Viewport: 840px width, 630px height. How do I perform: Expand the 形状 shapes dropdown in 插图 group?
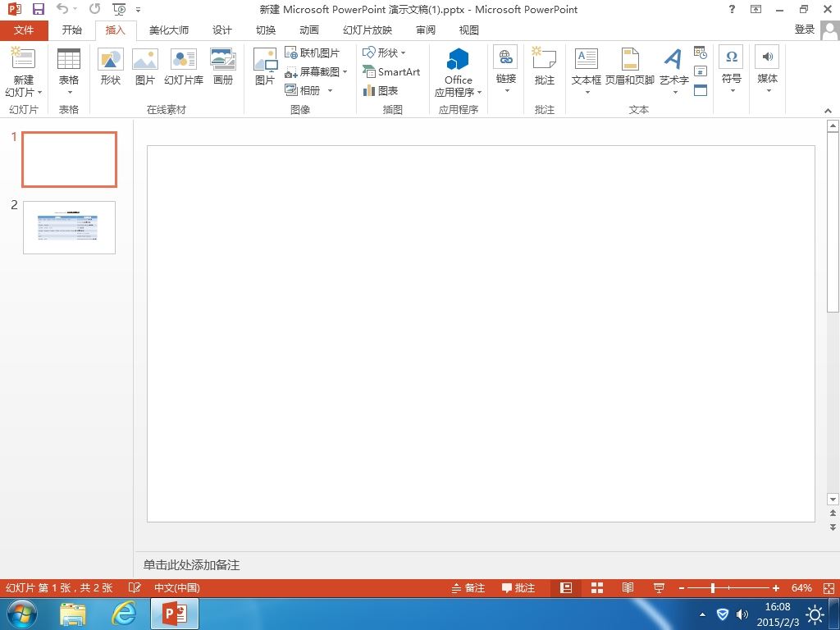(x=403, y=53)
